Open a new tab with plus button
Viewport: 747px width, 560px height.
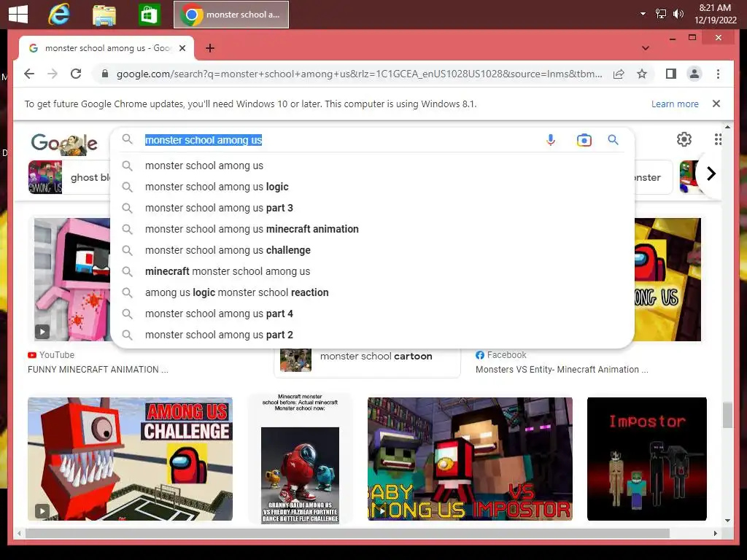tap(210, 48)
